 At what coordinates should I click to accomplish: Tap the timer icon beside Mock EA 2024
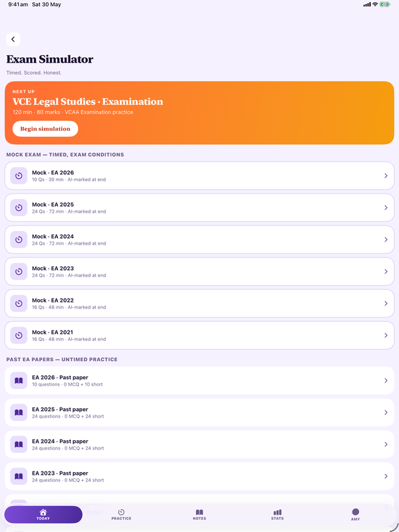coord(19,239)
